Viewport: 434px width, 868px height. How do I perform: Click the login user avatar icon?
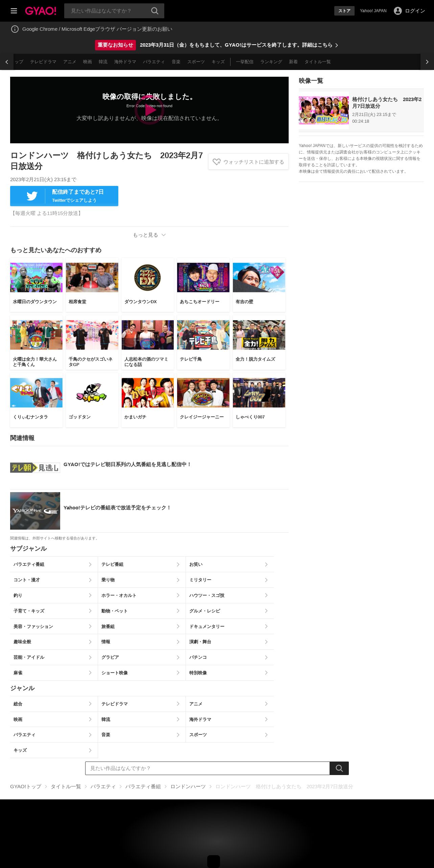pos(398,11)
